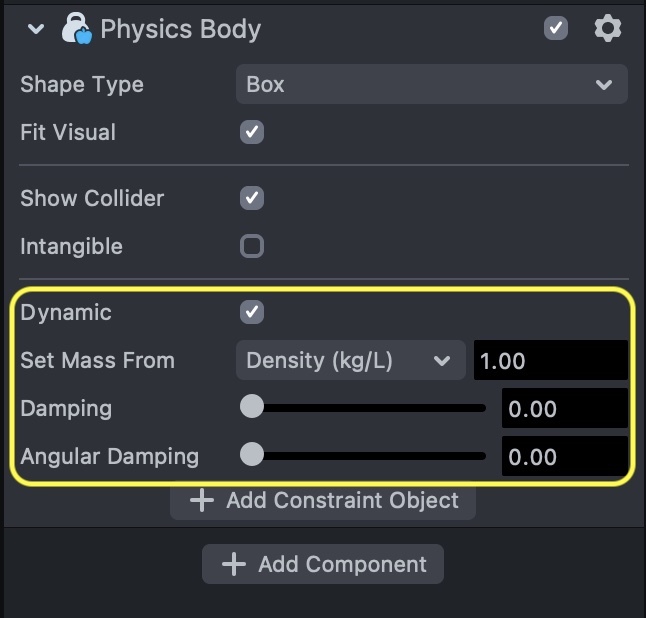646x618 pixels.
Task: Toggle the Dynamic checkbox
Action: tap(252, 312)
